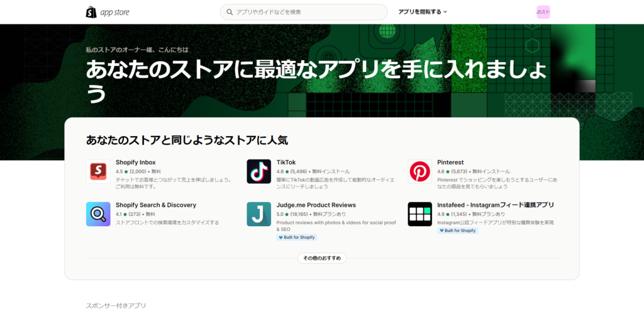The height and width of the screenshot is (313, 644).
Task: Open the Instafeed app icon
Action: pyautogui.click(x=419, y=214)
